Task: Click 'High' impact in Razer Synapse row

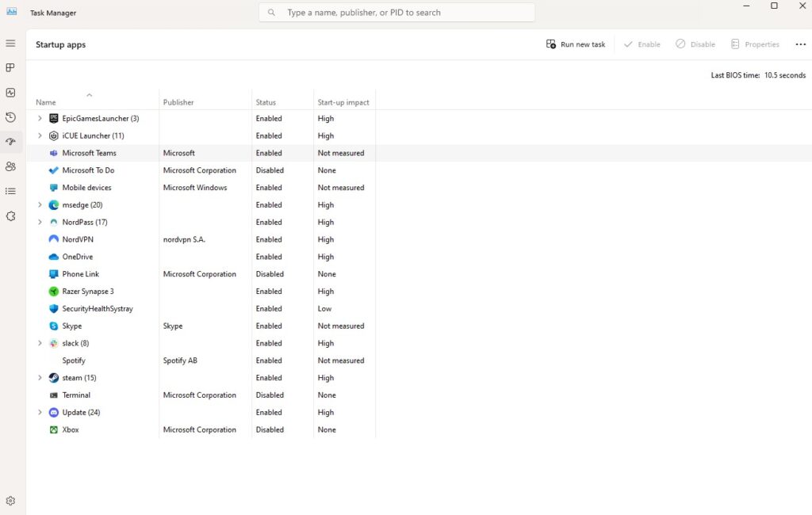Action: pyautogui.click(x=326, y=292)
